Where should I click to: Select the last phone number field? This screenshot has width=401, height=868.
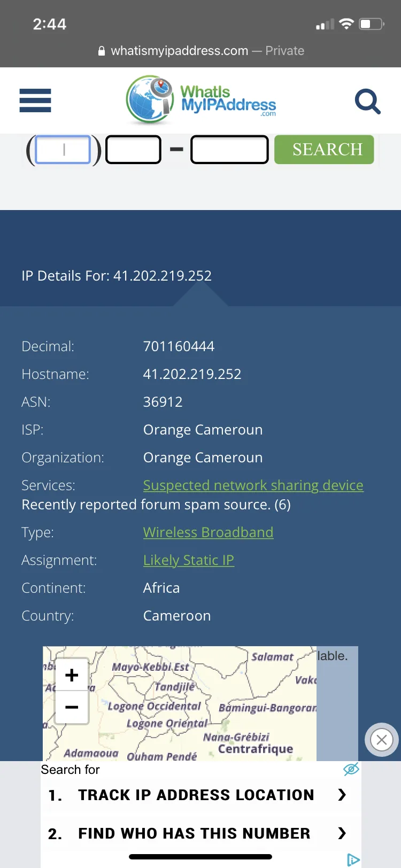click(x=229, y=150)
